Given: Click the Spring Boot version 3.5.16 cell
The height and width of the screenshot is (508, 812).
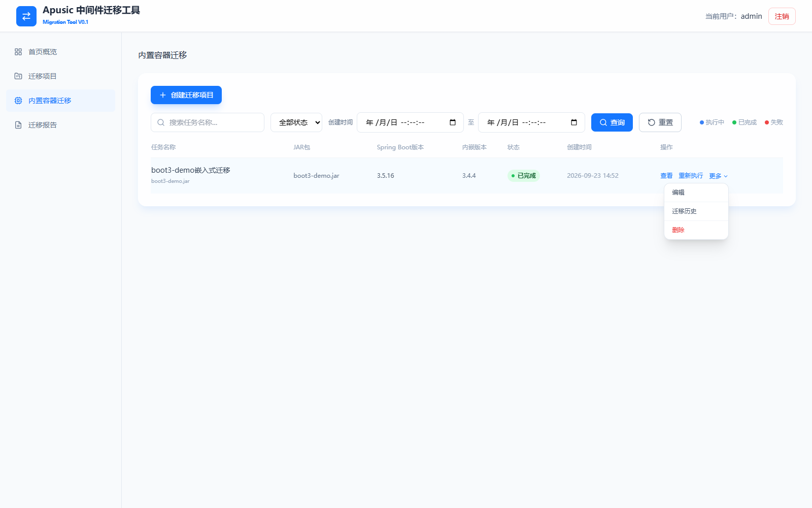Looking at the screenshot, I should click(385, 176).
